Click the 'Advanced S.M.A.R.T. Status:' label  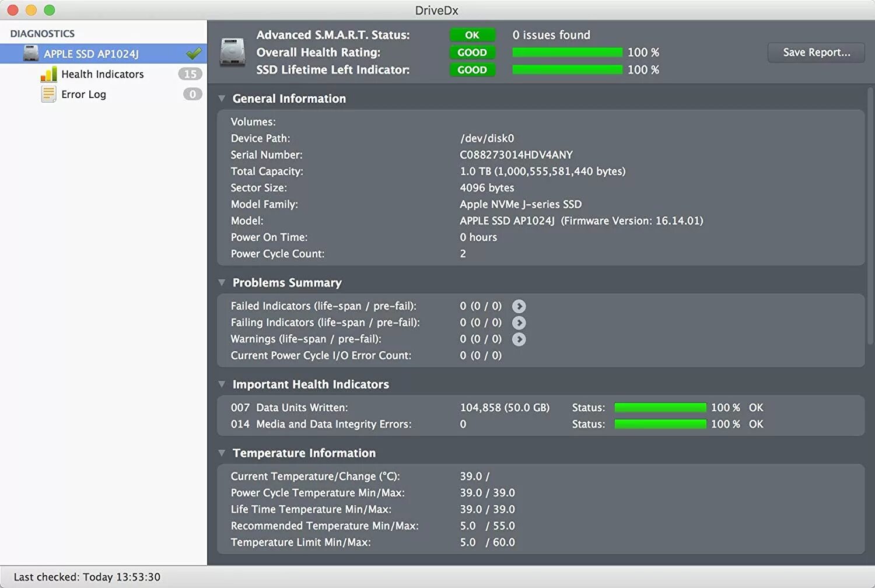[333, 35]
